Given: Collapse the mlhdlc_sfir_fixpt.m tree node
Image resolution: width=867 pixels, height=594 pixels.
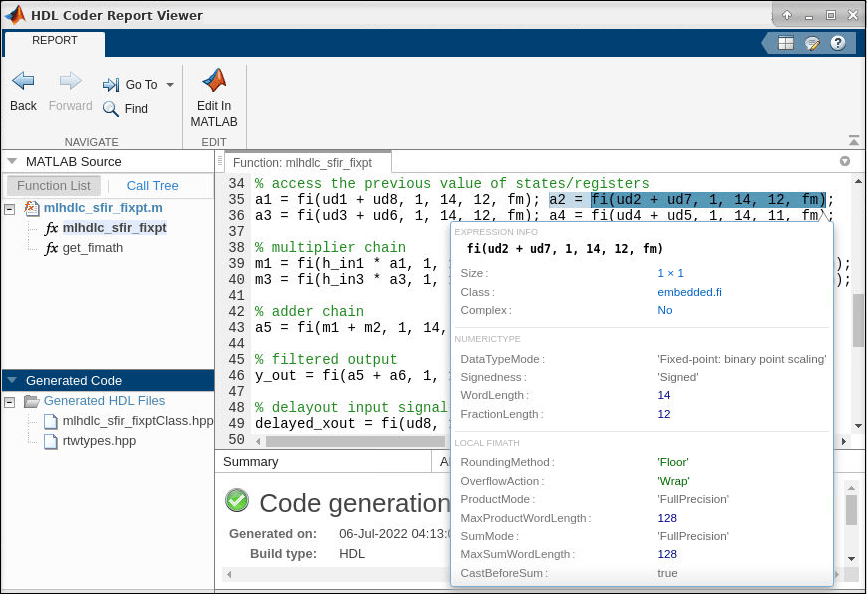Looking at the screenshot, I should click(x=9, y=208).
